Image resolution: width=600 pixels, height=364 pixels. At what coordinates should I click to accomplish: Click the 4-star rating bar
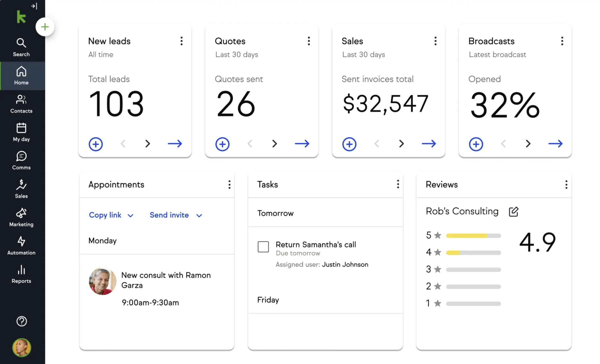coord(473,252)
